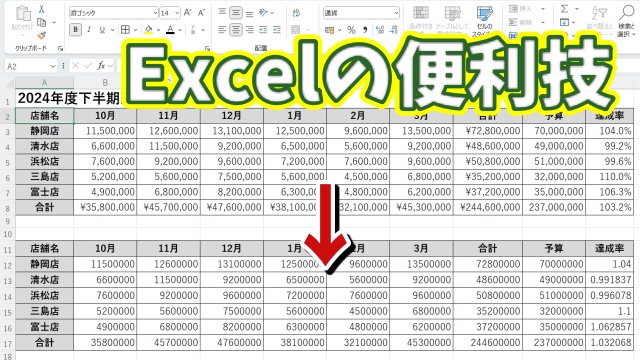This screenshot has width=640, height=360.
Task: Click the cancel entry X icon
Action: (76, 66)
